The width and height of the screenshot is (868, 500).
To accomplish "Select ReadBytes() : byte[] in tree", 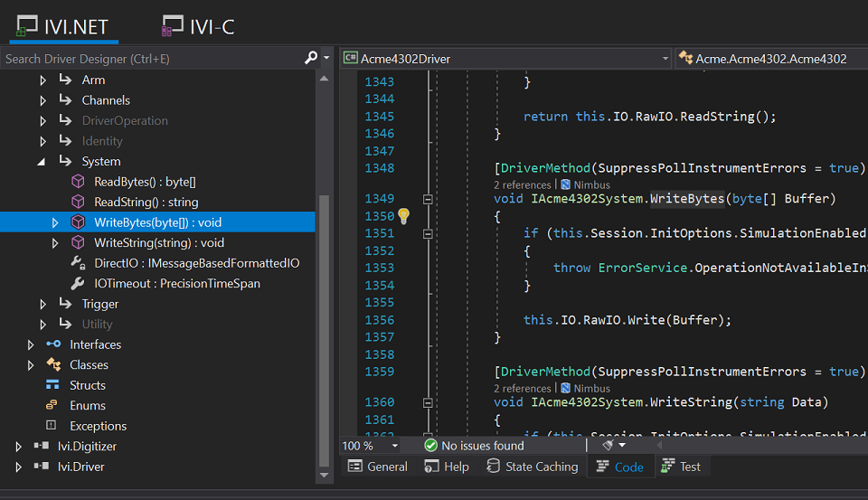I will pos(145,182).
